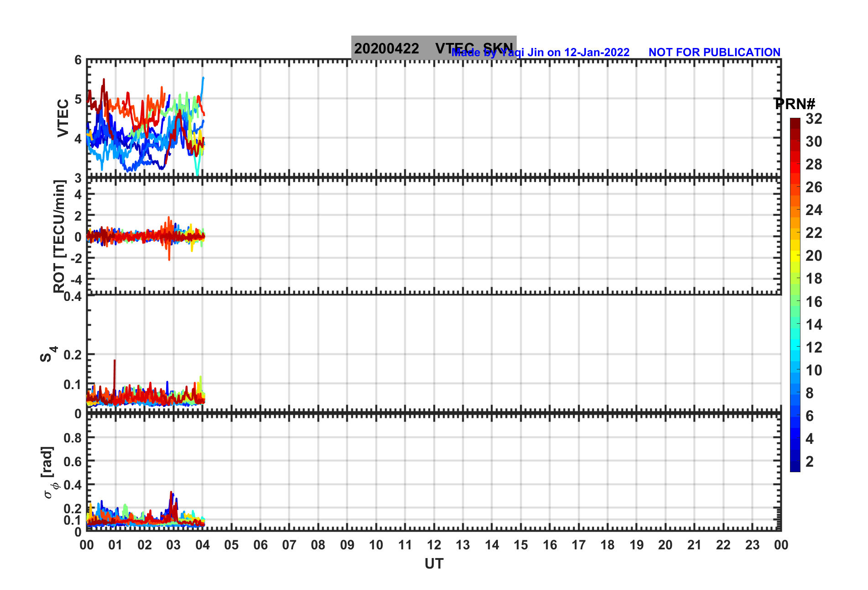Click the "Made by Yaqi Jin on 12-Jan-2022" text
Viewport: 868px width, 590px height.
tap(540, 53)
